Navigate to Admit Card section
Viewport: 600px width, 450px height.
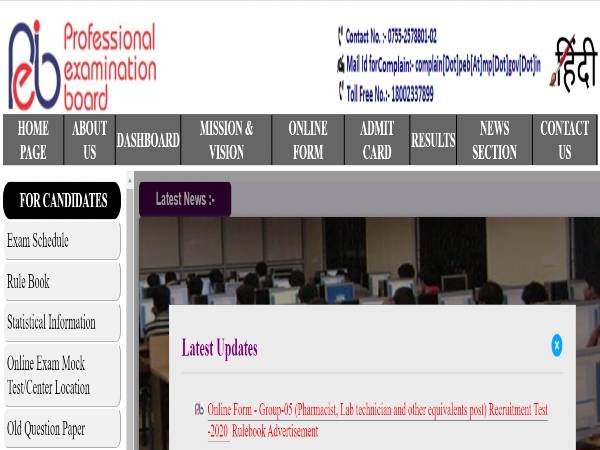377,140
